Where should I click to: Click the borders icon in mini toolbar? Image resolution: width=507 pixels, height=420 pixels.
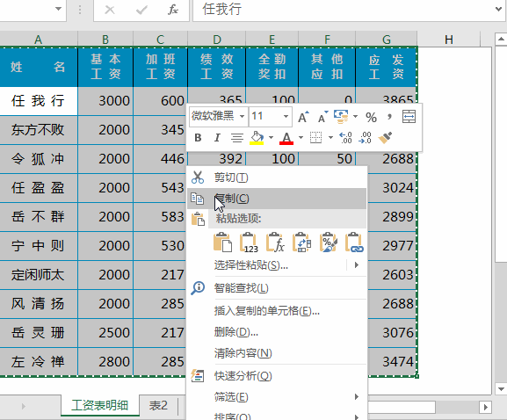coord(316,138)
